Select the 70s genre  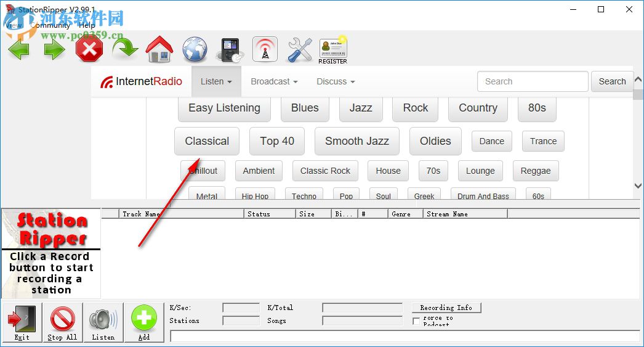coord(433,171)
